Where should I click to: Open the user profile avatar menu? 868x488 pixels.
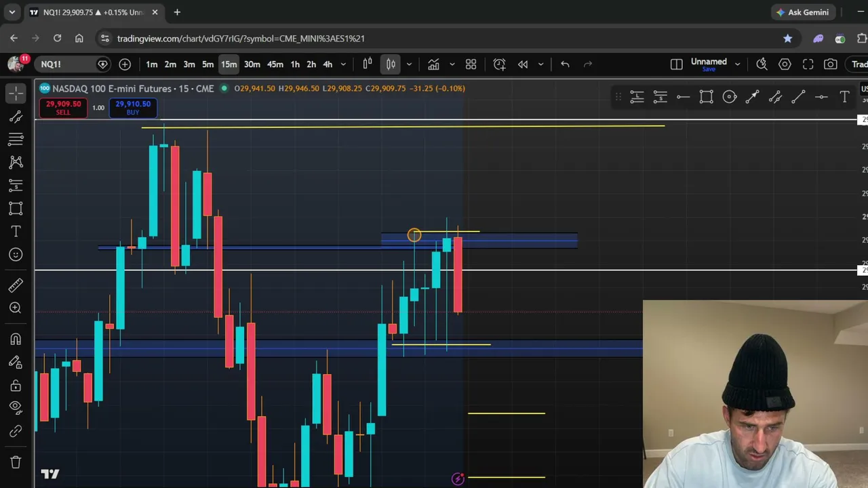tap(16, 64)
